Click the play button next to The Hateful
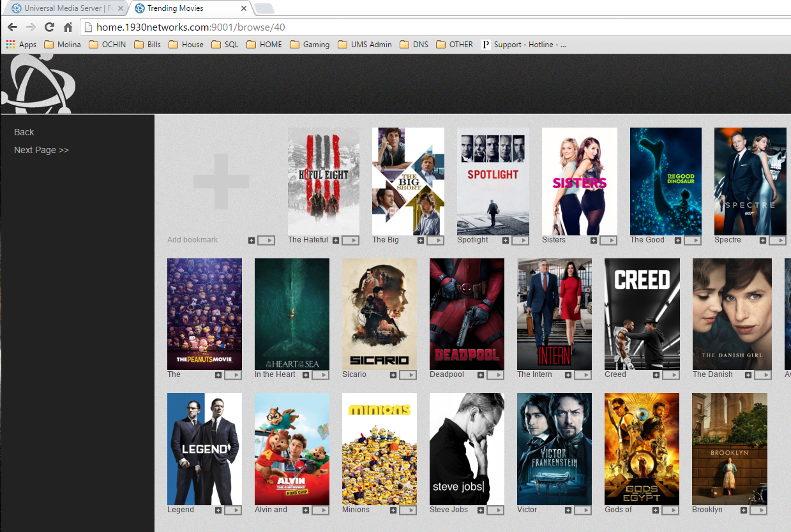Image resolution: width=791 pixels, height=532 pixels. 350,240
